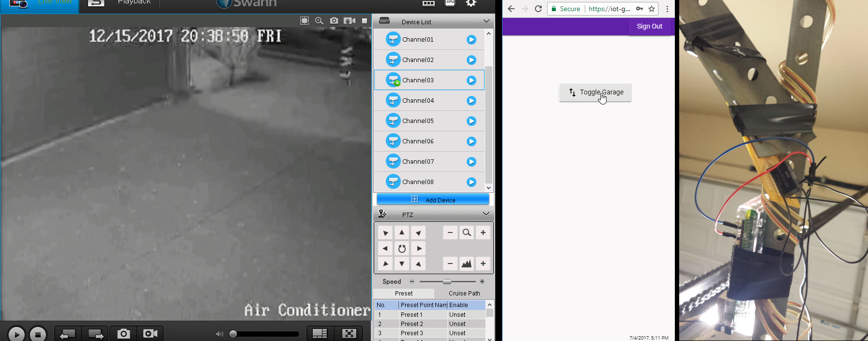Select Channel08 in the device list

tap(429, 182)
